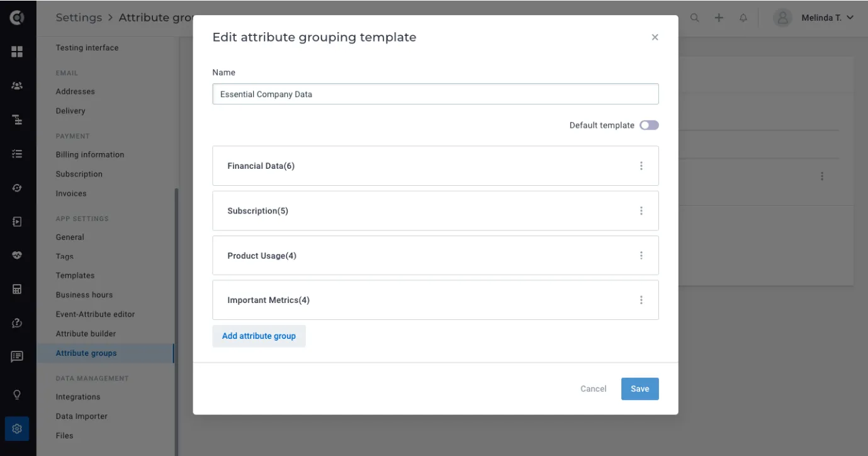Toggle the Default template switch

pyautogui.click(x=649, y=125)
